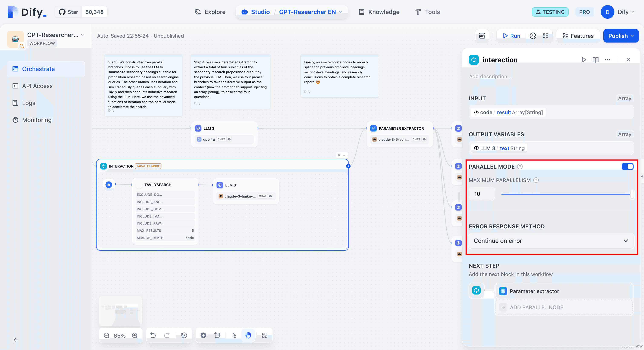Click the organize nodes grid icon
Image resolution: width=644 pixels, height=350 pixels.
click(x=264, y=335)
